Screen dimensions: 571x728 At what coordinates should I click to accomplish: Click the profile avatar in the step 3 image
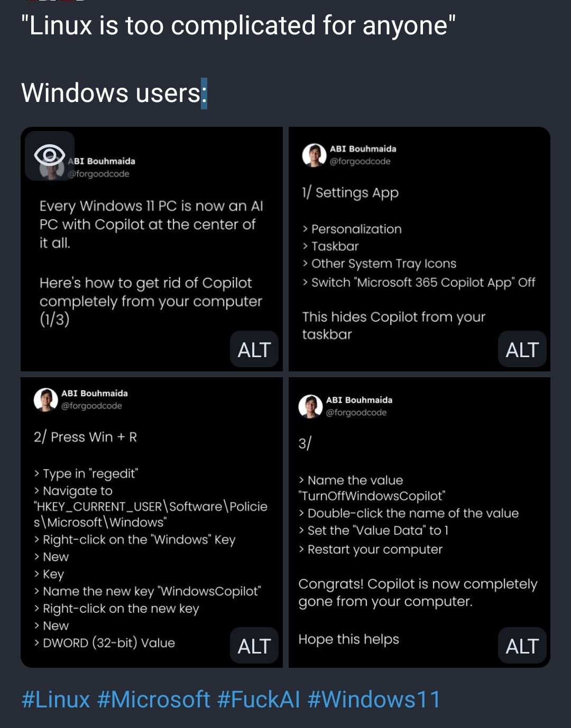[310, 406]
